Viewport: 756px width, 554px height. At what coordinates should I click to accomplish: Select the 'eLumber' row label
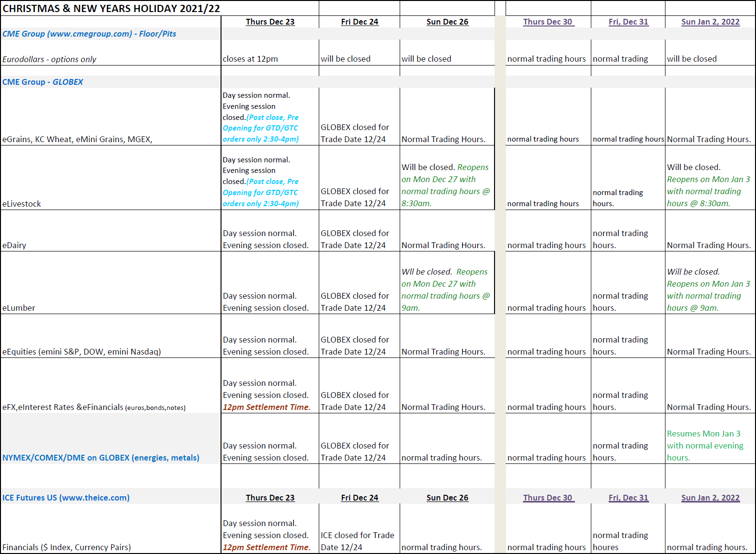point(19,308)
